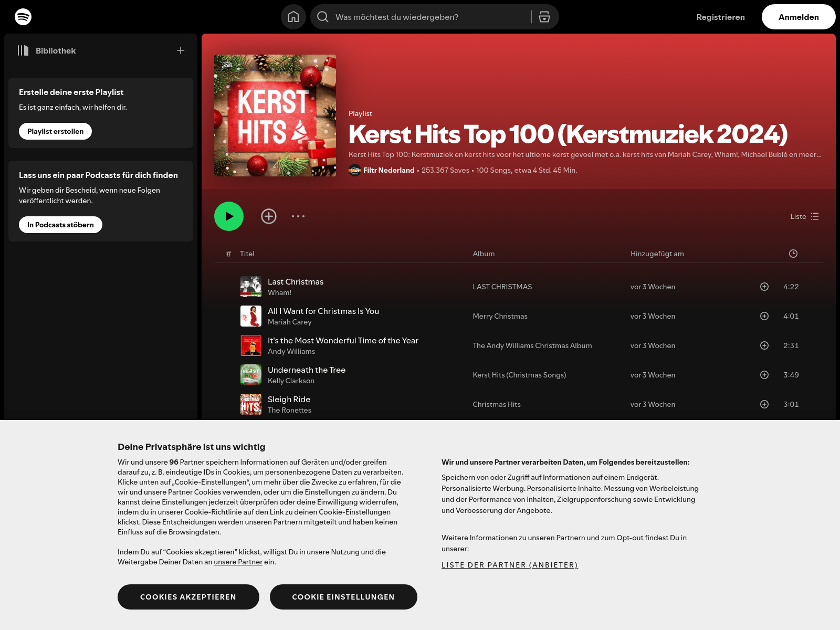Click the Sleigh Ride track thumbnail
This screenshot has height=630, width=840.
[x=251, y=404]
